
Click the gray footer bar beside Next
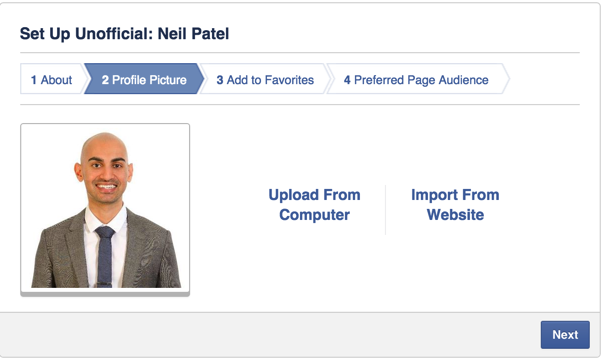pos(269,335)
